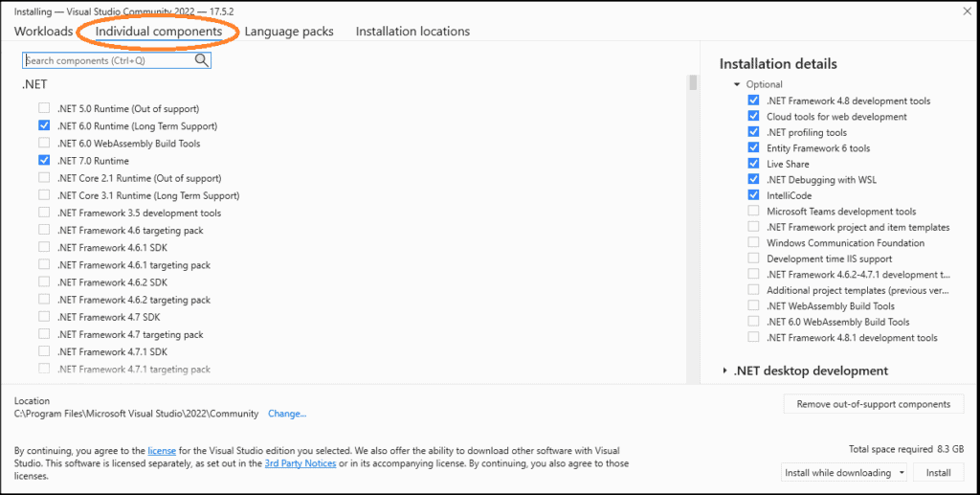Check .NET Framework 4.6.2-4.7.1 development tools
980x495 pixels.
click(754, 275)
